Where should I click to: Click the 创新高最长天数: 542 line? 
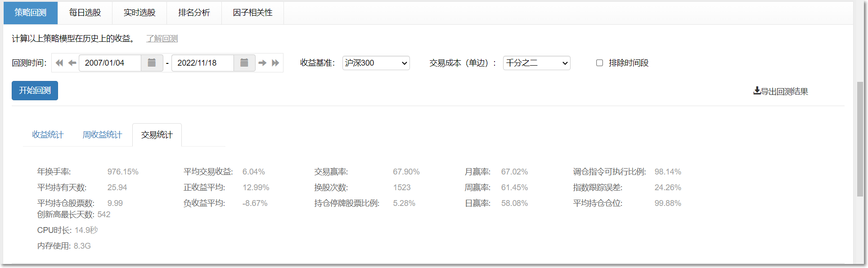click(x=74, y=214)
